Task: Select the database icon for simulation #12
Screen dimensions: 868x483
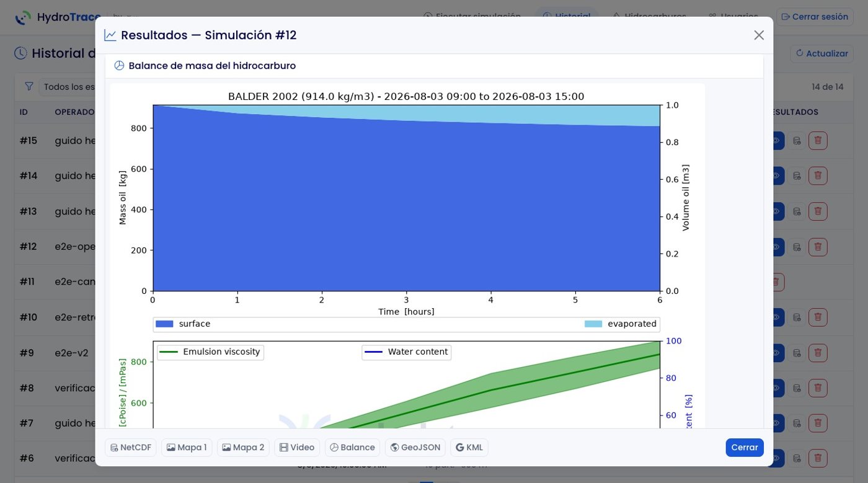Action: (797, 247)
